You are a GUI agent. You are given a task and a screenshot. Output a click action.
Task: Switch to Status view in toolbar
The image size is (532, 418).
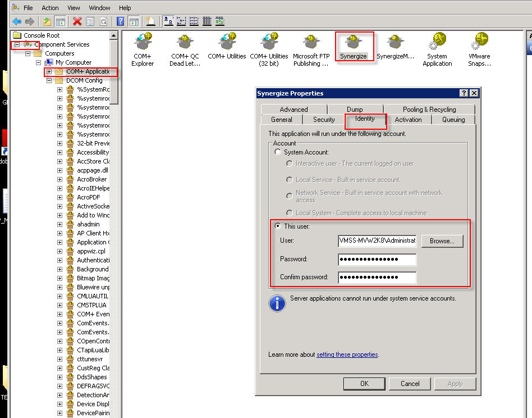click(220, 21)
